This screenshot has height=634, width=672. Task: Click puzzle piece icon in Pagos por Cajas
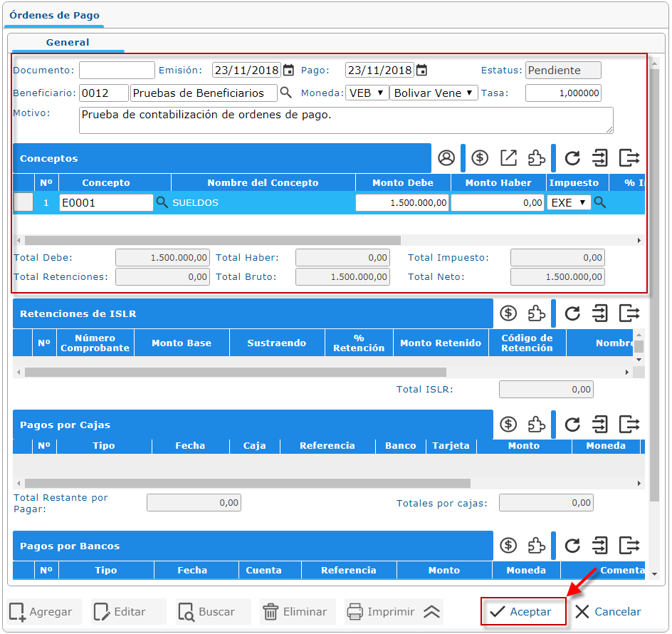click(x=536, y=425)
